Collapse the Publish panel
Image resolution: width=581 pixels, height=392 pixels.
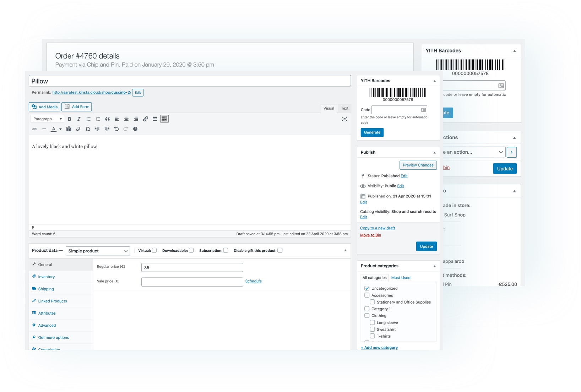(x=434, y=153)
